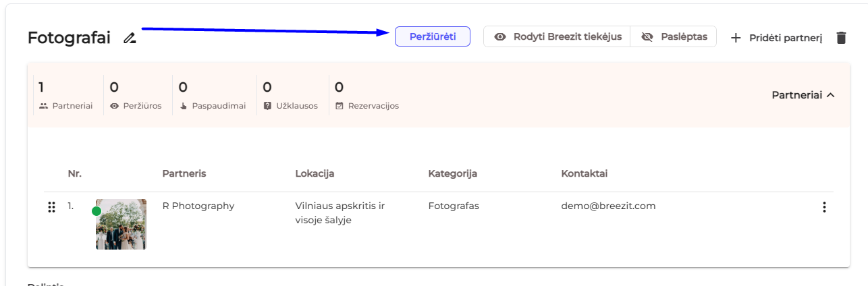Viewport: 868px width, 286px height.
Task: Add a partner with Pridėti partnerį
Action: pyautogui.click(x=776, y=38)
